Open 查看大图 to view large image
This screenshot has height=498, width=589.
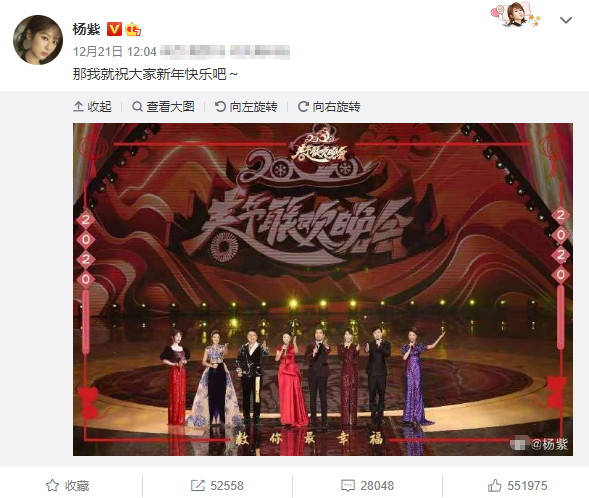[163, 107]
